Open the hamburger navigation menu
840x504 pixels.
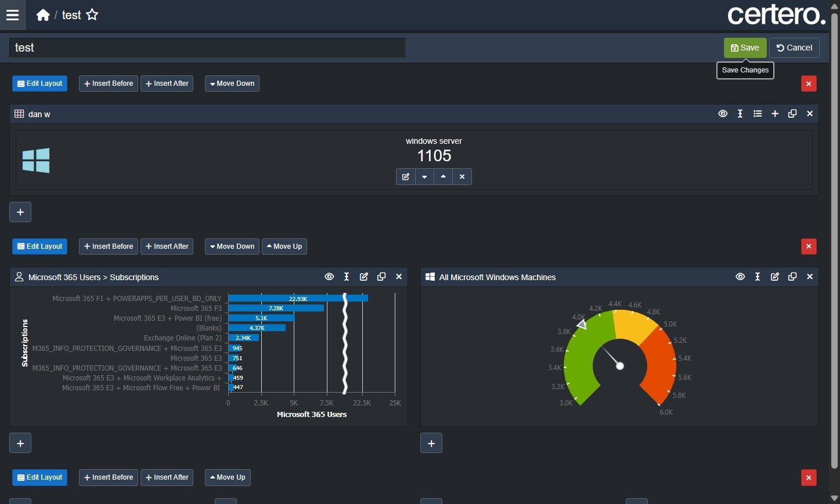(12, 15)
